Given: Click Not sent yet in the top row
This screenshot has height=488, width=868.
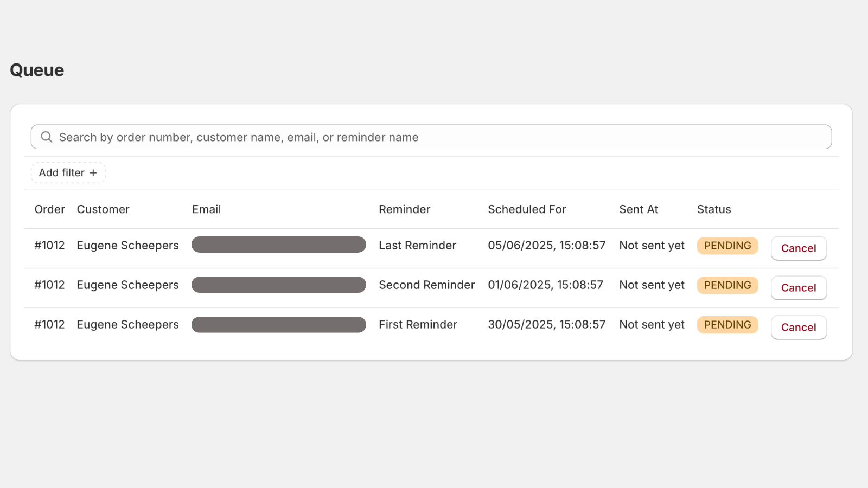Looking at the screenshot, I should [x=652, y=245].
